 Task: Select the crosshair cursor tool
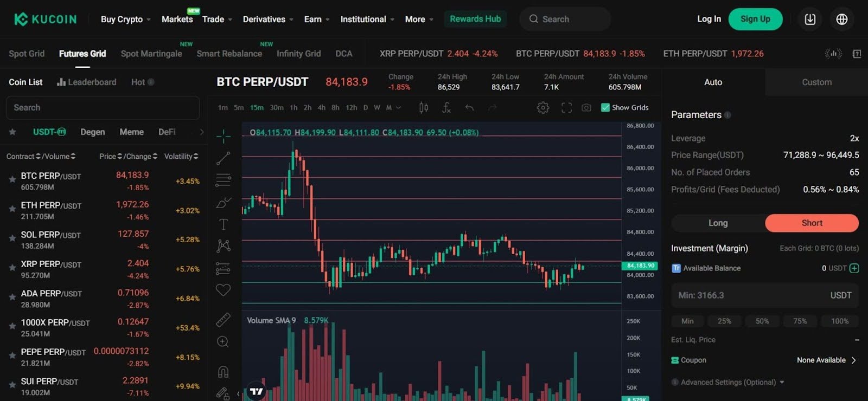click(224, 136)
